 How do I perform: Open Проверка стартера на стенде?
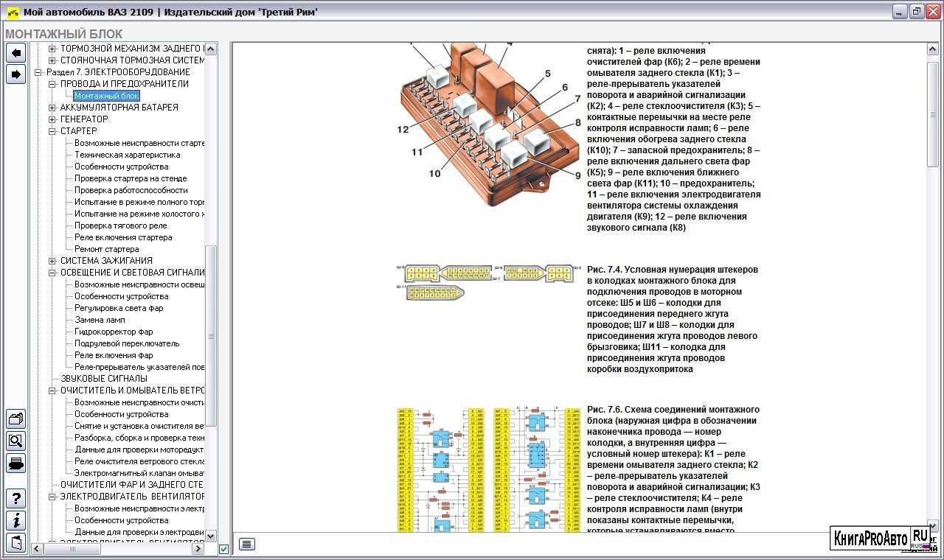[x=131, y=178]
